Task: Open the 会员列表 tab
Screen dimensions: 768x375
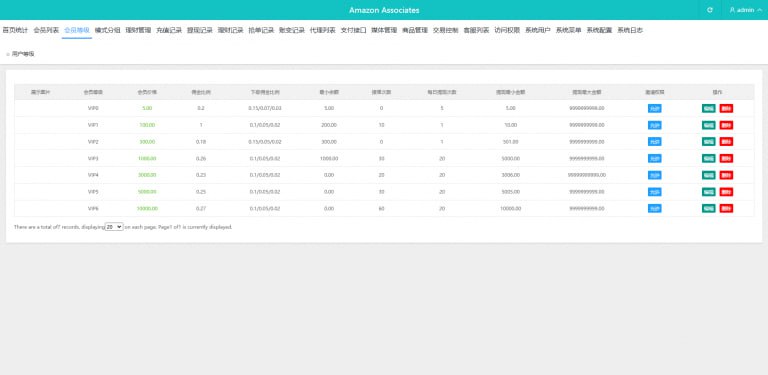Action: pos(46,30)
